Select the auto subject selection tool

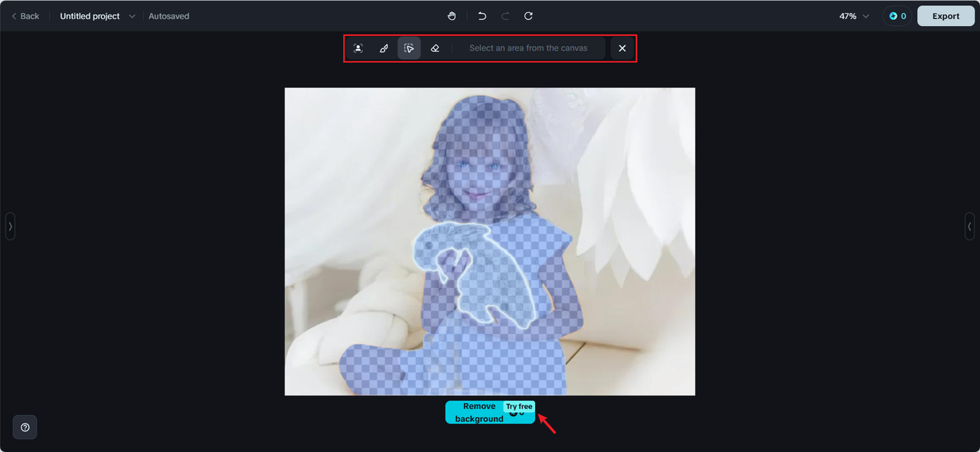358,48
